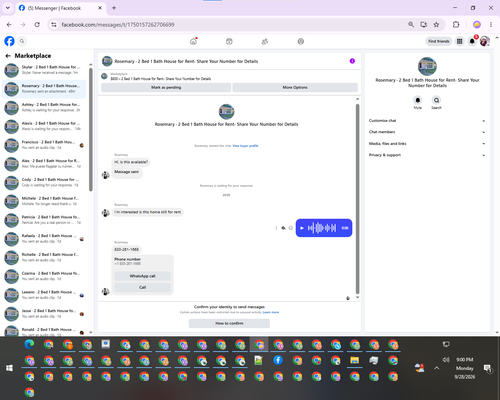
Task: Open the tab search dropdown chevron
Action: [x=8, y=8]
